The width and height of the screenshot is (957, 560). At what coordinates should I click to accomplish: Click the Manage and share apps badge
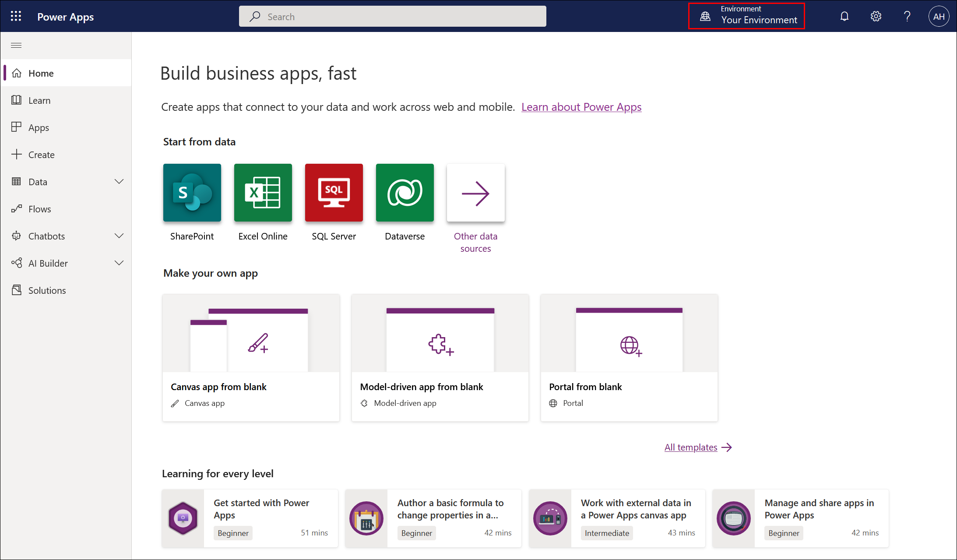(x=734, y=518)
